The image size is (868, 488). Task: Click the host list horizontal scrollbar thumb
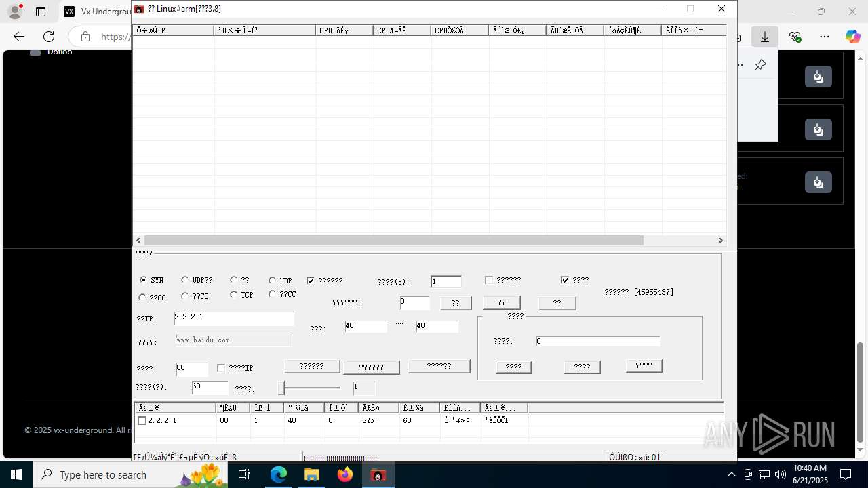pos(393,240)
